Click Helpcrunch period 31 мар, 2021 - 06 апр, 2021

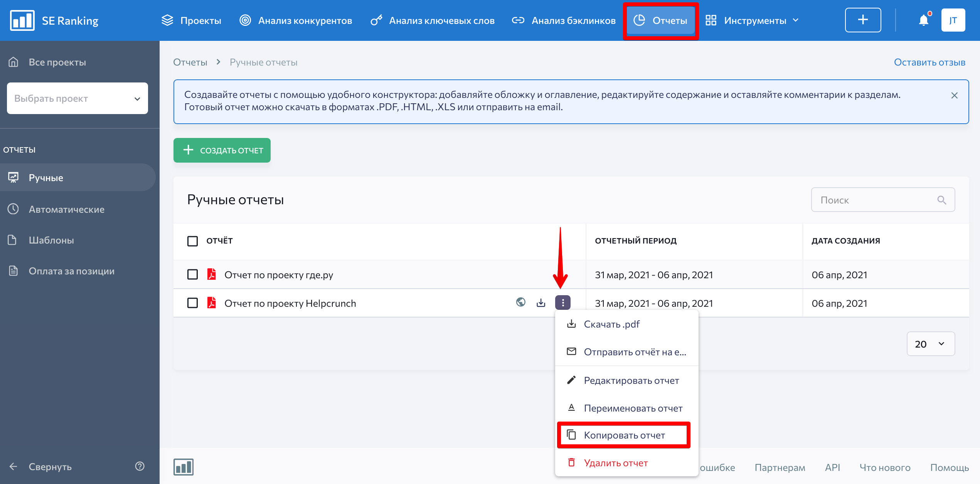654,303
